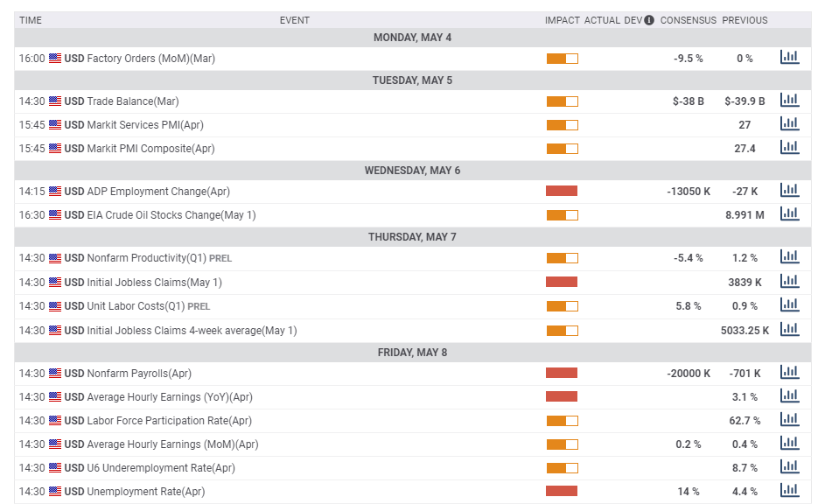Open chart icon for Factory Orders row
The height and width of the screenshot is (504, 818).
pyautogui.click(x=789, y=58)
